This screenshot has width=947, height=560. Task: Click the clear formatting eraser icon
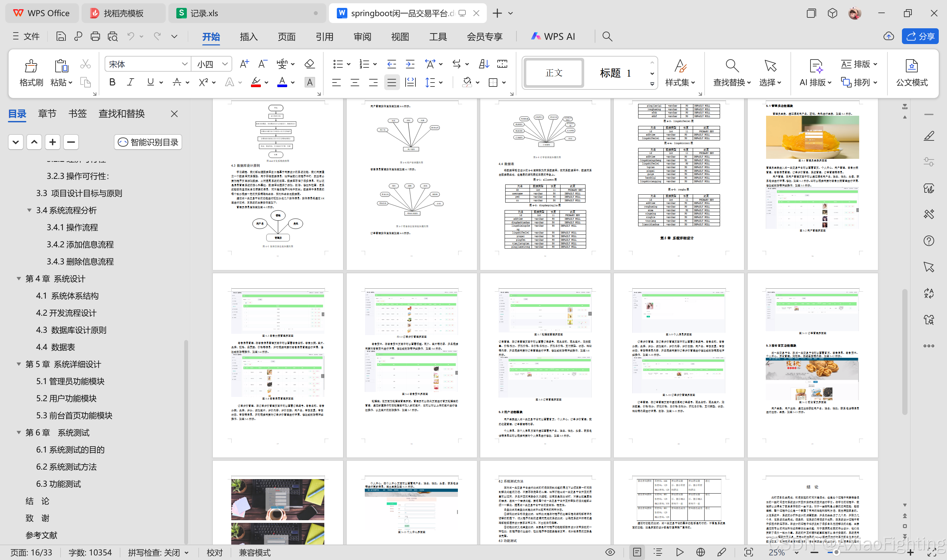click(x=310, y=64)
